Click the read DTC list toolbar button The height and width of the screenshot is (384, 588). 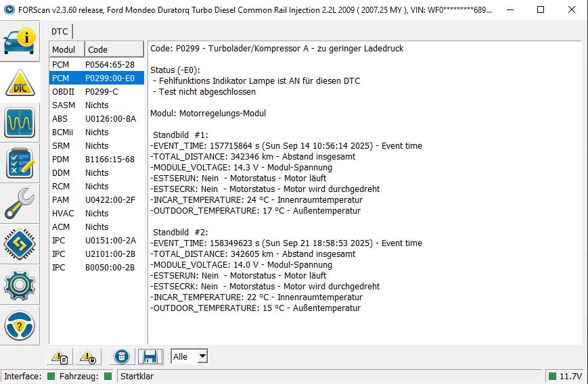[x=60, y=356]
